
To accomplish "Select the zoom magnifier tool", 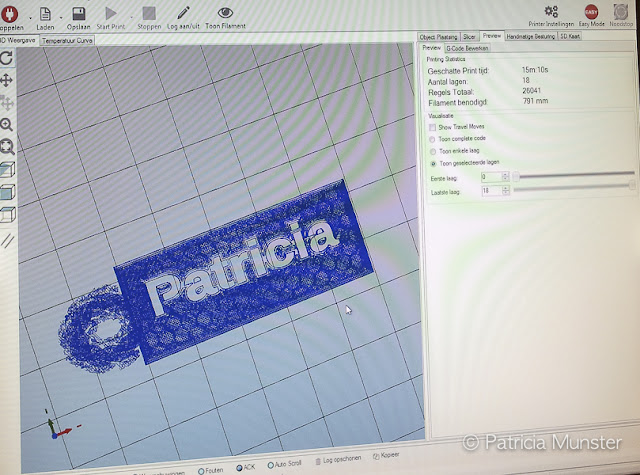I will click(x=7, y=124).
